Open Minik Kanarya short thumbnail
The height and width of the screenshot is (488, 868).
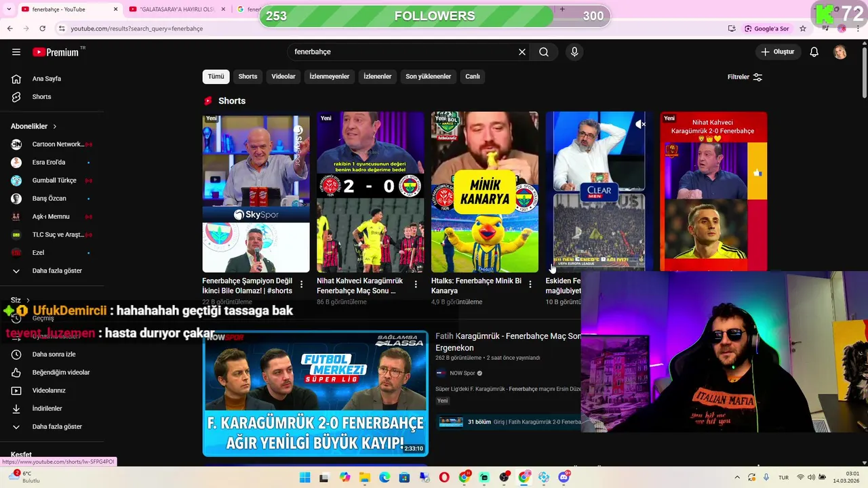[x=485, y=192]
